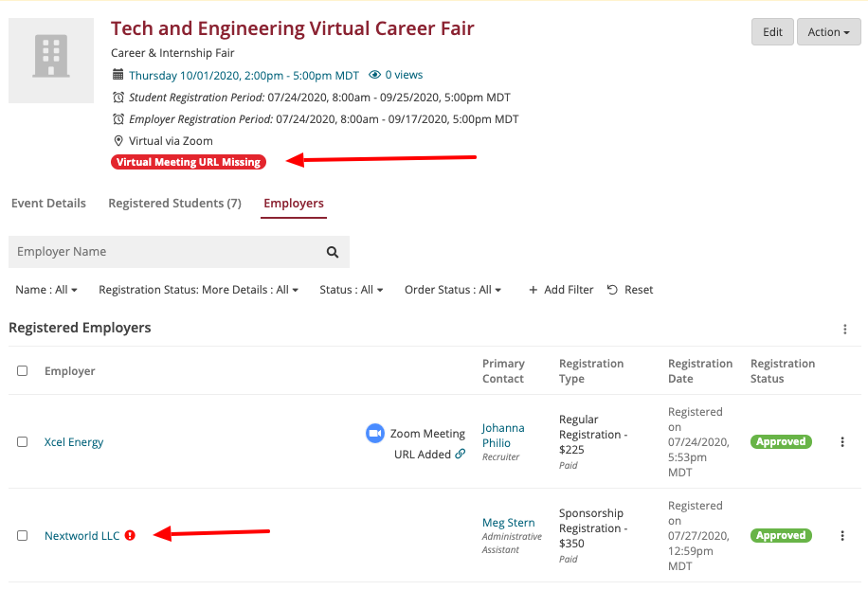Open row actions menu for Nextworld LLC
The image size is (868, 590).
(x=842, y=536)
